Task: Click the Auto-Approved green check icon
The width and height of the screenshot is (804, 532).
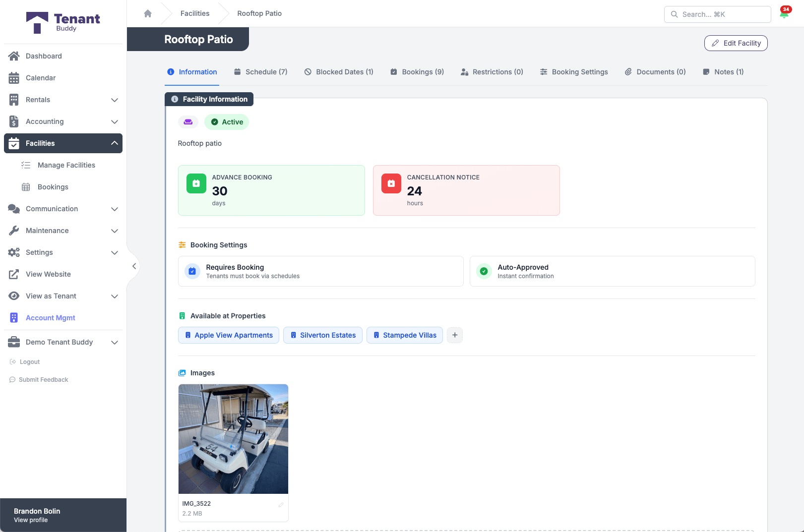Action: 484,271
